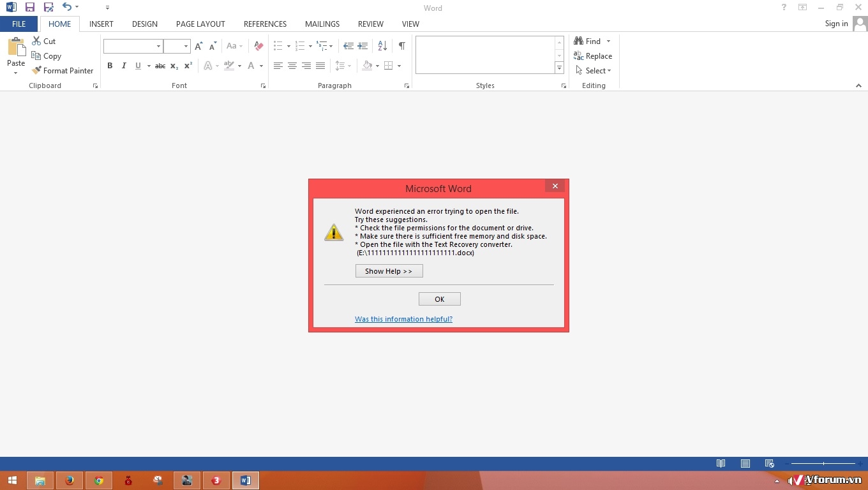This screenshot has height=490, width=868.
Task: Open Line and Paragraph Spacing dropdown
Action: tap(343, 66)
